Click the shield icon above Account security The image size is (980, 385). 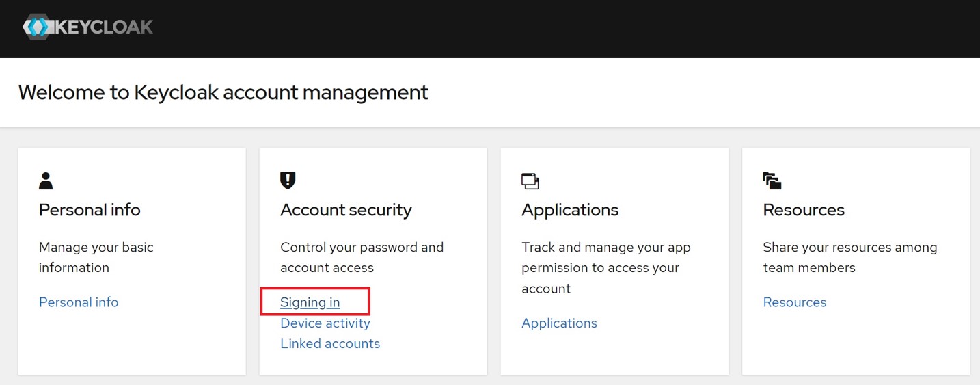(288, 181)
